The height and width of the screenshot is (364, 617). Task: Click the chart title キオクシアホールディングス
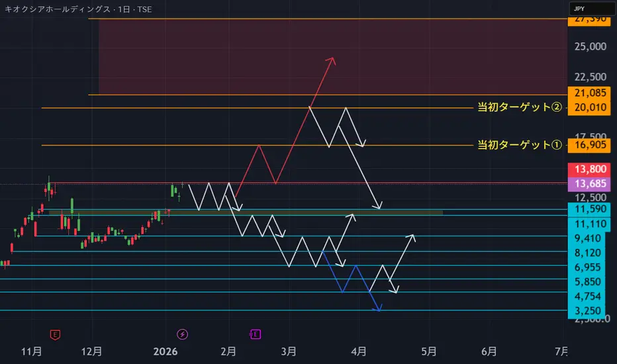(x=58, y=9)
